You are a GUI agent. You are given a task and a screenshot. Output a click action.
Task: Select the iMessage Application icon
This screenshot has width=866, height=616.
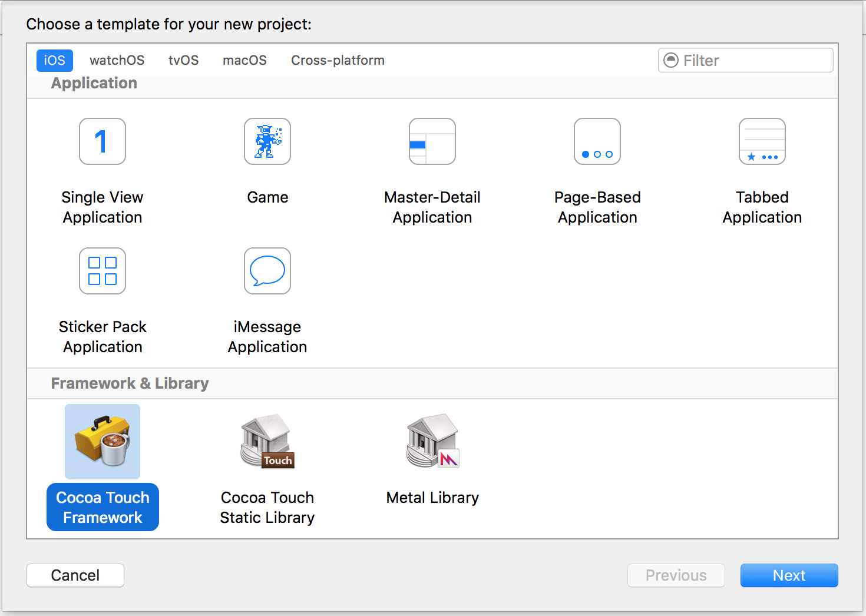coord(267,271)
